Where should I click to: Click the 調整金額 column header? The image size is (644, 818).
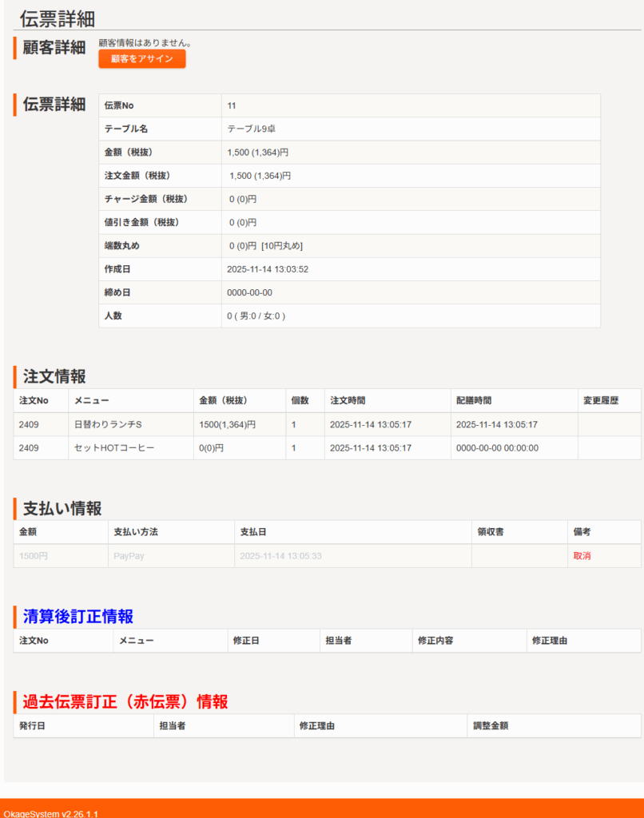click(x=491, y=726)
